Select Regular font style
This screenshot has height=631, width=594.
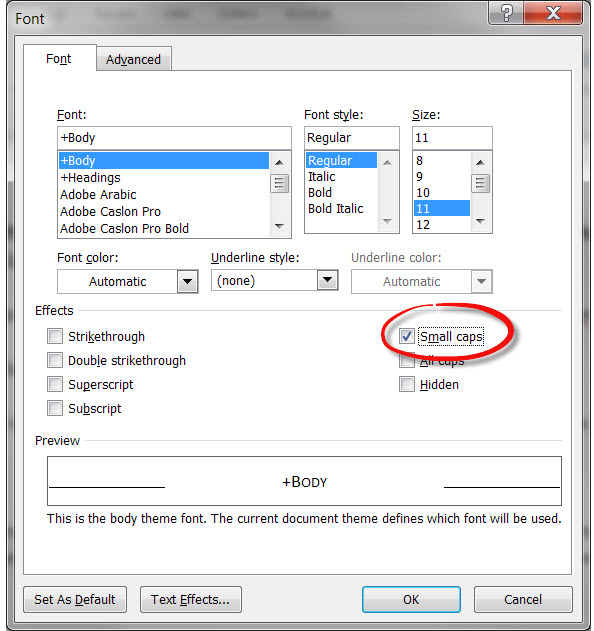(x=342, y=161)
